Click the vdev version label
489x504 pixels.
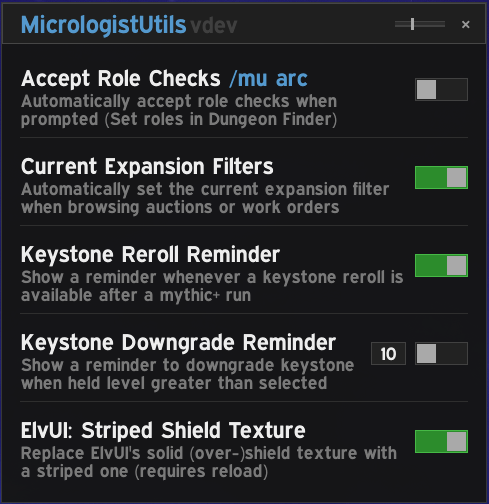click(x=214, y=26)
